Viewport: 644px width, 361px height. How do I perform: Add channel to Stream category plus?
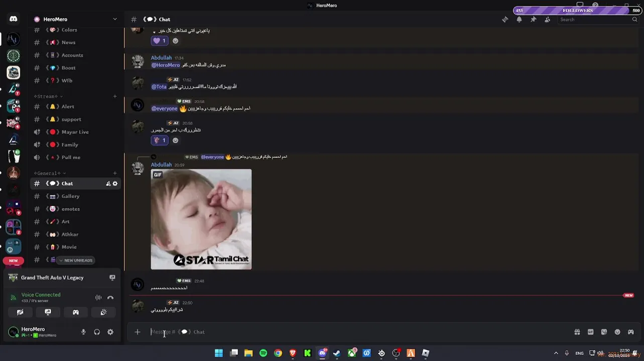[115, 96]
